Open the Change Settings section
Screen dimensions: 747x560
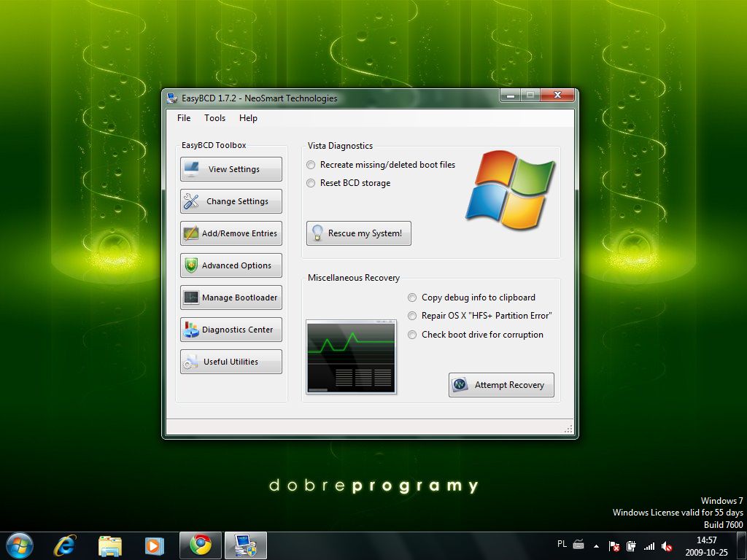pyautogui.click(x=231, y=201)
